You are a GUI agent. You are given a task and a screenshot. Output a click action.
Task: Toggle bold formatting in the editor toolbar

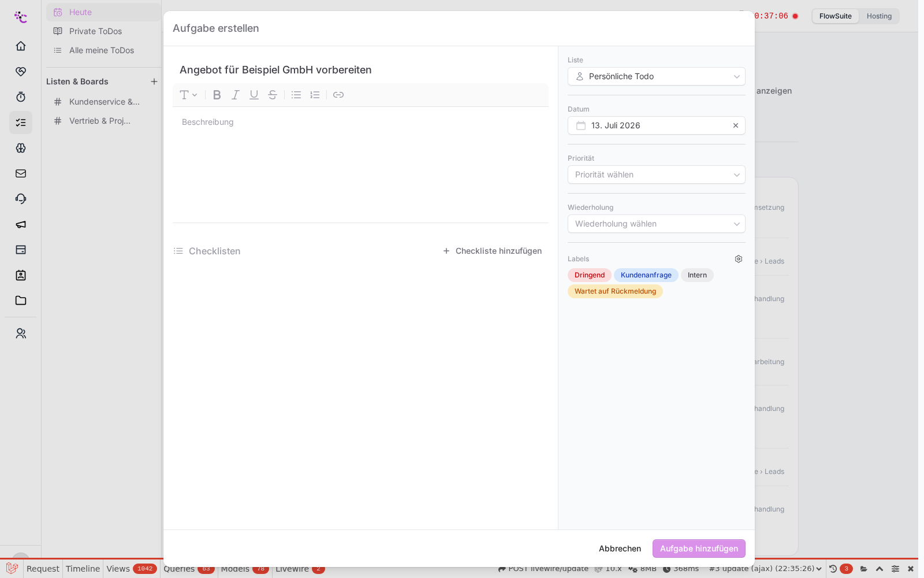217,95
